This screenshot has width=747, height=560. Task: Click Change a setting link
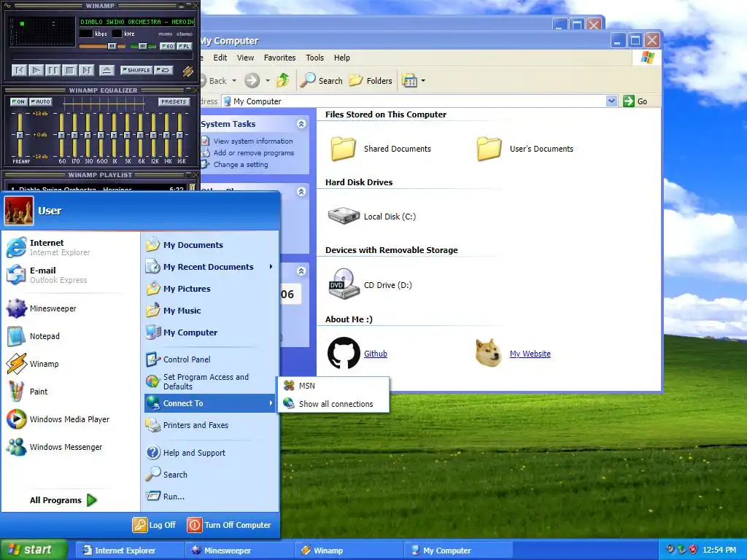click(241, 164)
